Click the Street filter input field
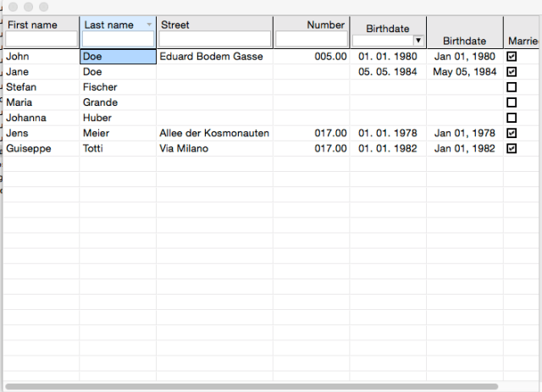Screen dimensions: 542x392 click(214, 39)
